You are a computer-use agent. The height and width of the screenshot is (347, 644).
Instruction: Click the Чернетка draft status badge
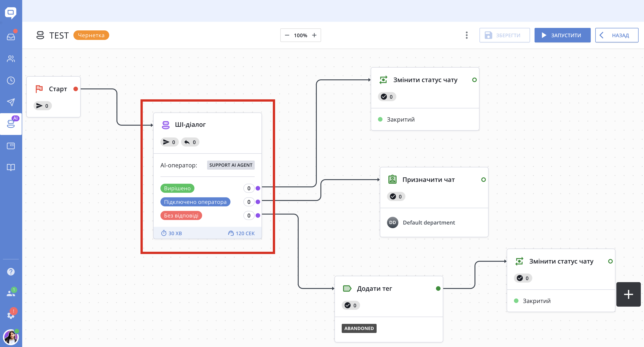click(91, 35)
